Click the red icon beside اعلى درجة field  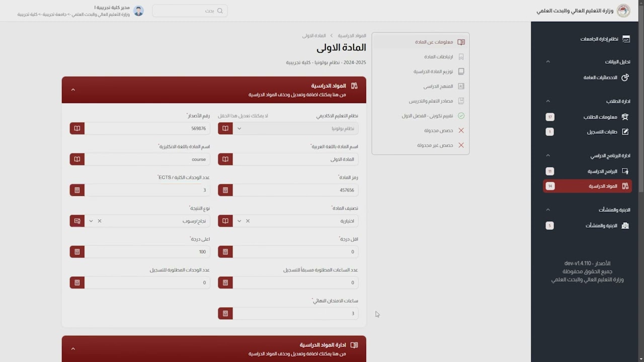[x=77, y=251]
